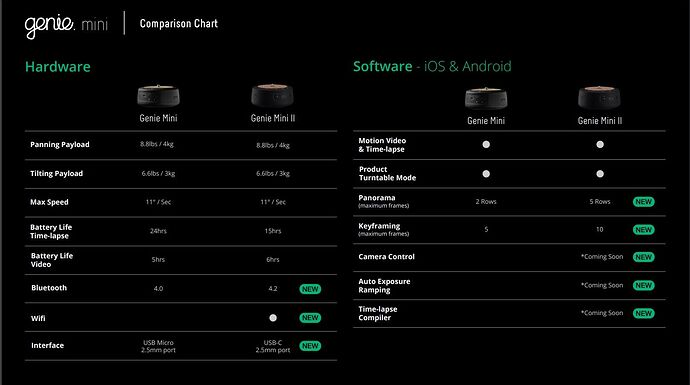Click Genie Mini II's 6.6lbs / 3kg Tilting Payload value
The height and width of the screenshot is (385, 690).
[x=273, y=173]
